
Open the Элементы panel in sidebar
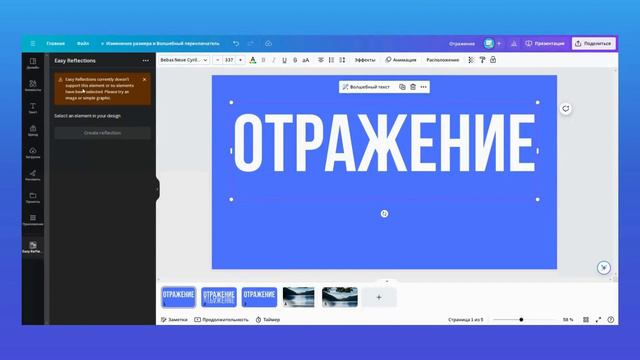[33, 86]
